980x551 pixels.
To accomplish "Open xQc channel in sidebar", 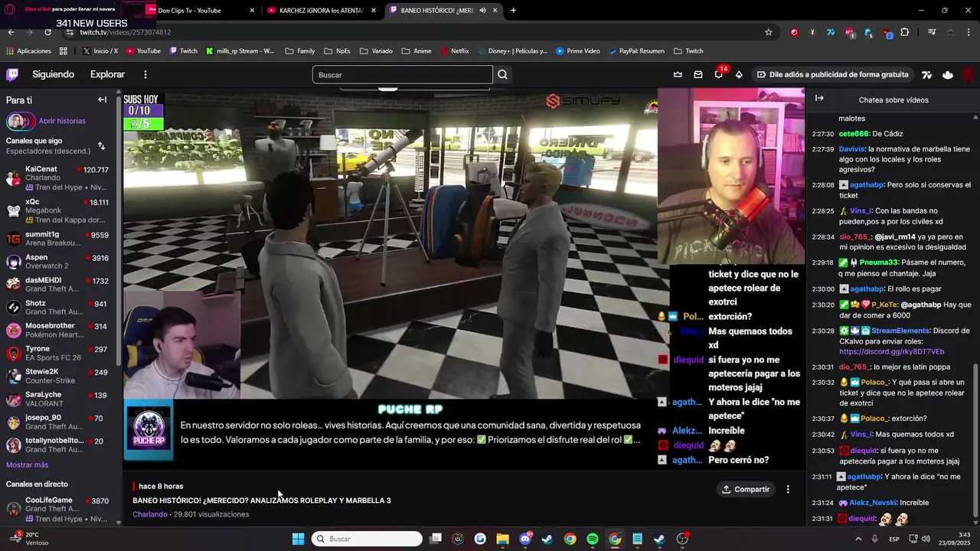I will point(57,210).
